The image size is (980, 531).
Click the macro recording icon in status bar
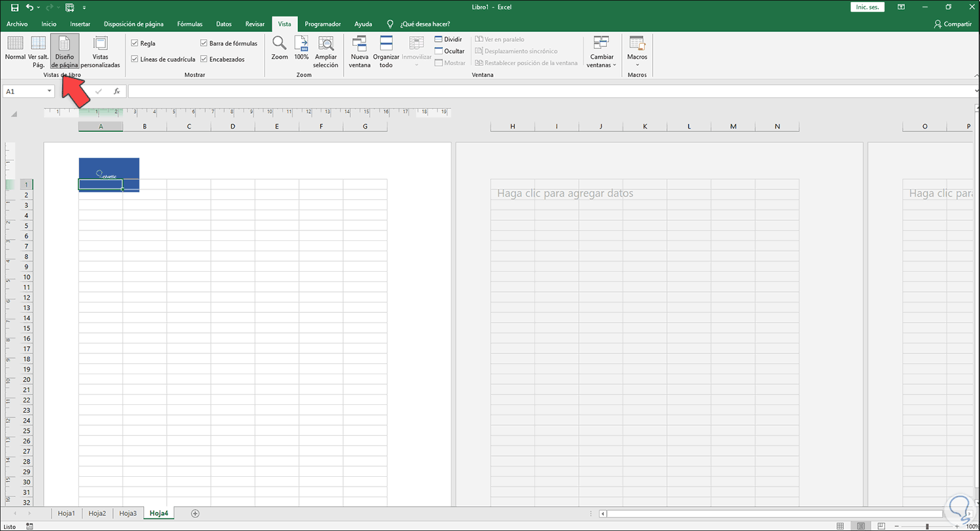(29, 526)
